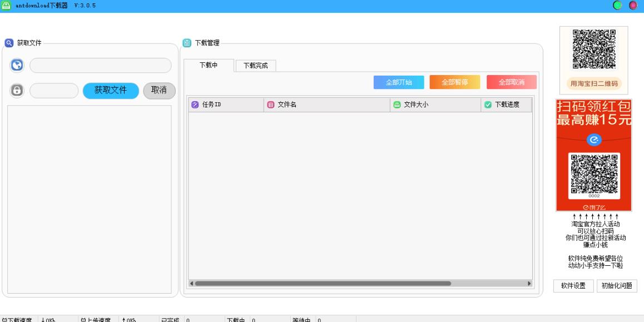Click the blue eleme logo on the red ad
Screen dimensions: 644x322
(x=594, y=140)
